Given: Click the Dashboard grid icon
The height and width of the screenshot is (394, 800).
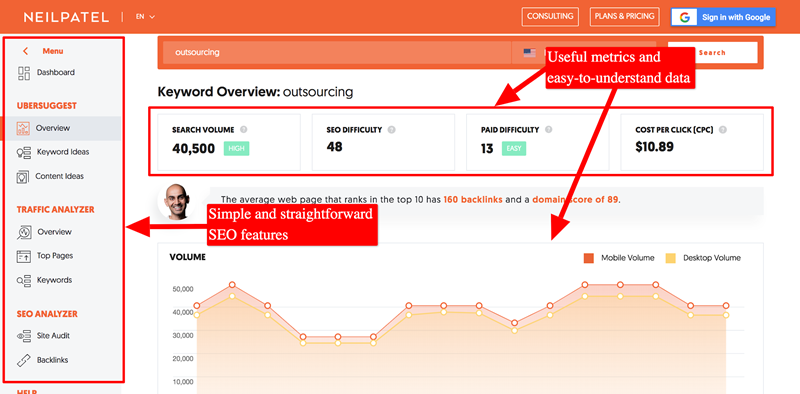Looking at the screenshot, I should 24,73.
